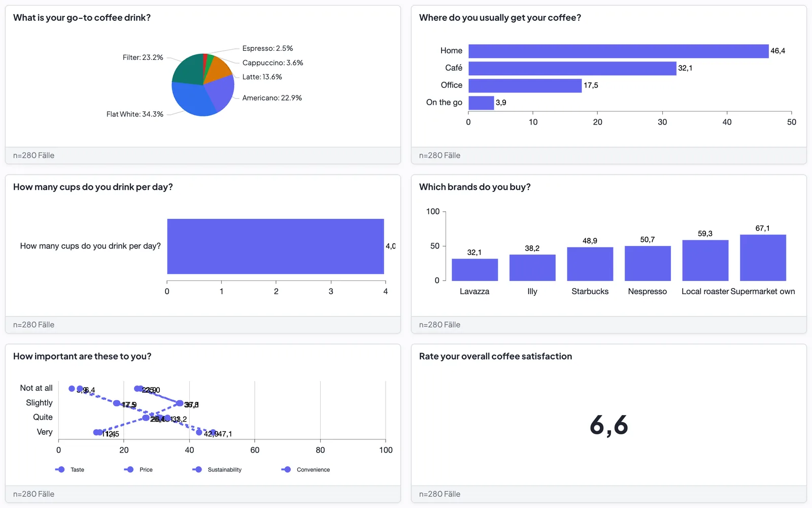Click the 'What is your go-to coffee drink?' title
This screenshot has width=812, height=508.
coord(82,18)
